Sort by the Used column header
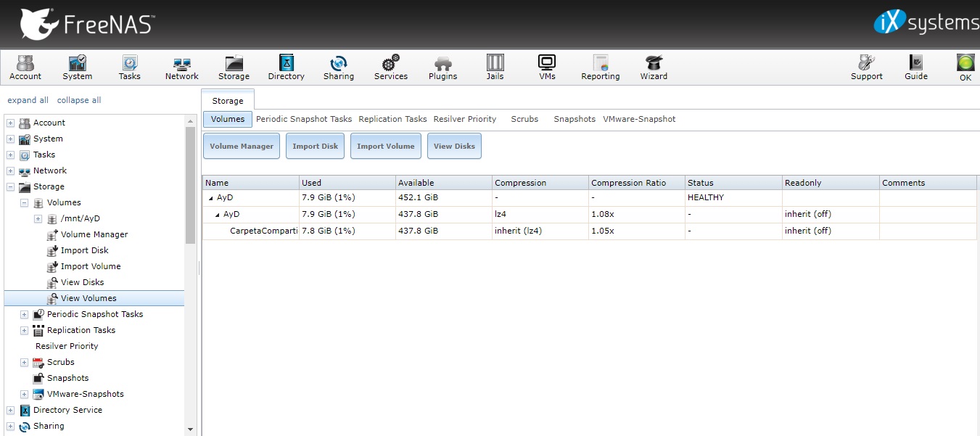The image size is (980, 436). coord(347,183)
